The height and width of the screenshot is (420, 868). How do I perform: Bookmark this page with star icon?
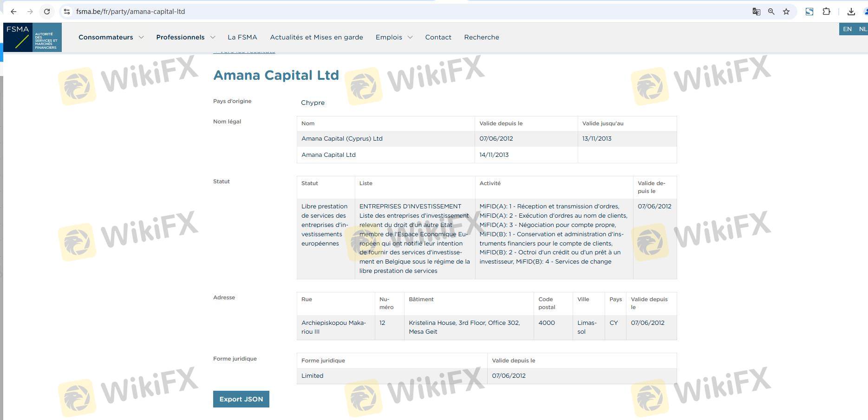coord(786,12)
